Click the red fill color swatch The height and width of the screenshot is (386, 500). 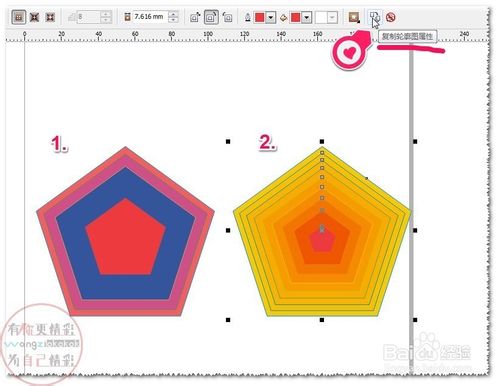295,17
